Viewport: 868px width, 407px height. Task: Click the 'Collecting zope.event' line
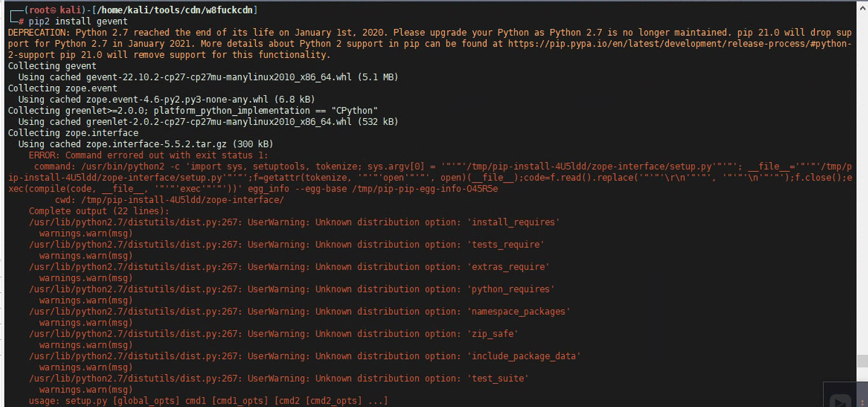point(62,88)
